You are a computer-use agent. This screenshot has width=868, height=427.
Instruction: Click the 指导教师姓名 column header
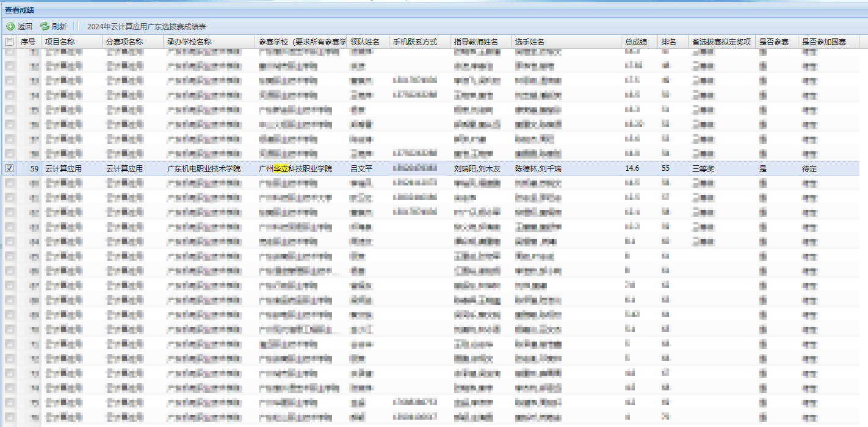[476, 42]
